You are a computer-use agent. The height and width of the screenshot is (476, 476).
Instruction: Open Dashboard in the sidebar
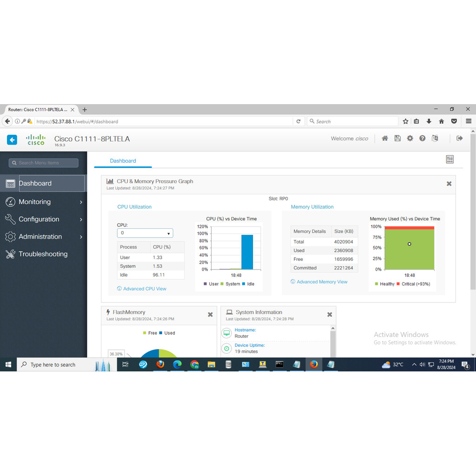43,183
